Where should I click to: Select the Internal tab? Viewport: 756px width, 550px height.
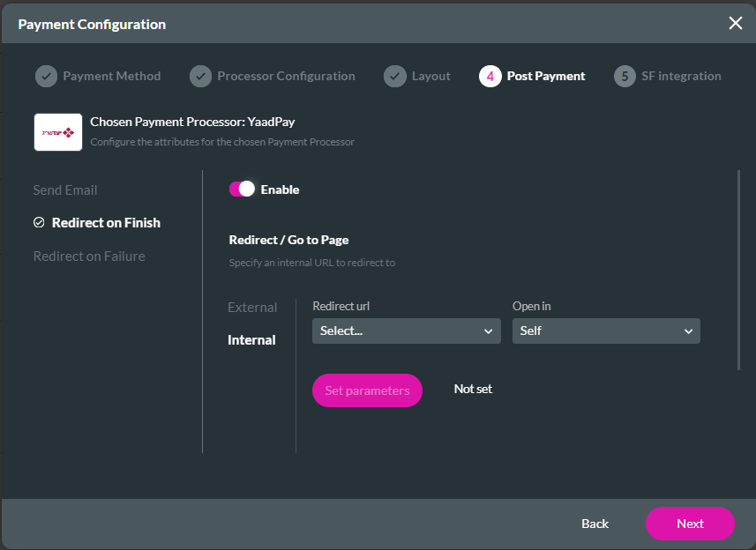pyautogui.click(x=252, y=339)
